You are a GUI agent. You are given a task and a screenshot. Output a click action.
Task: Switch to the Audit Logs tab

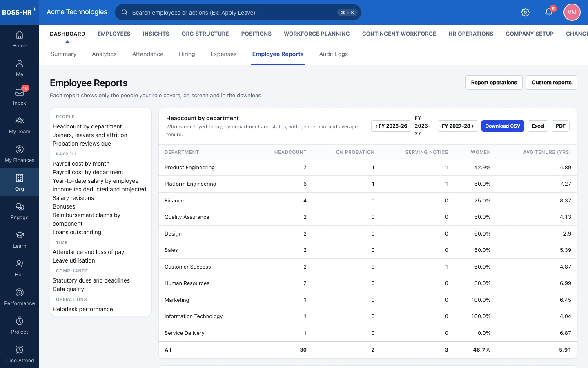pos(334,54)
